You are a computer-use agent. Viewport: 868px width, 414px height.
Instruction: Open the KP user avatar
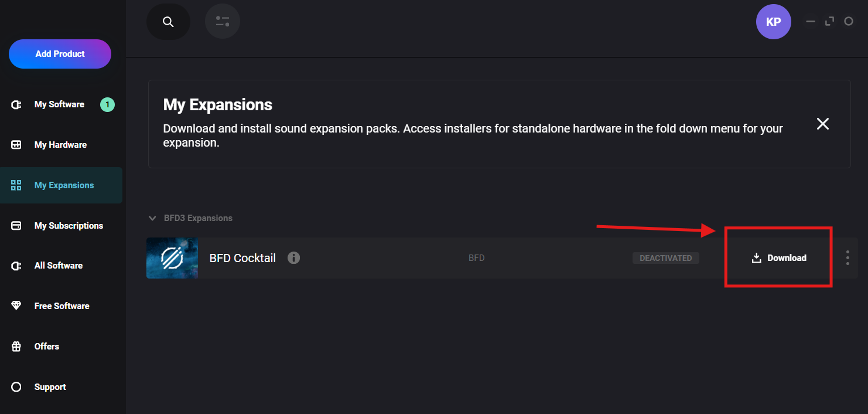click(x=773, y=22)
